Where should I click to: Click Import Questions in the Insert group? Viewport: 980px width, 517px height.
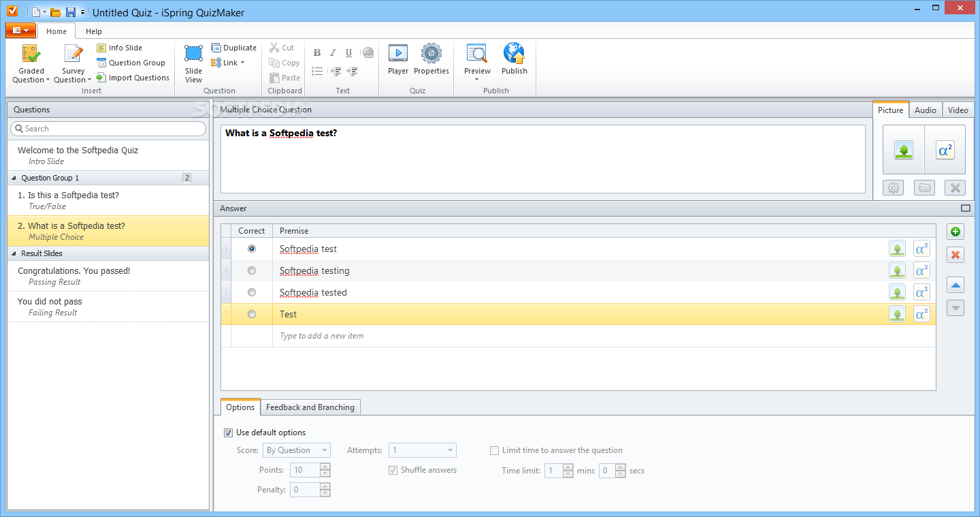point(133,78)
